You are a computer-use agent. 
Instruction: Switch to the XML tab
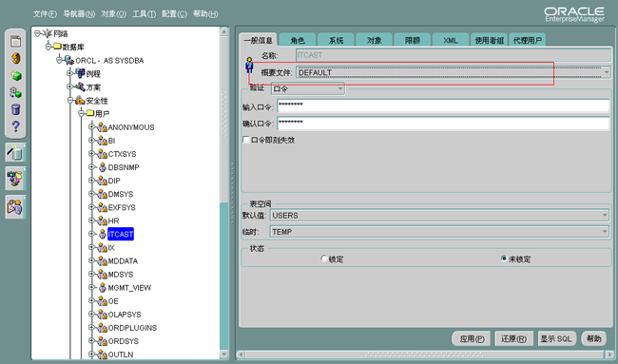click(x=451, y=40)
